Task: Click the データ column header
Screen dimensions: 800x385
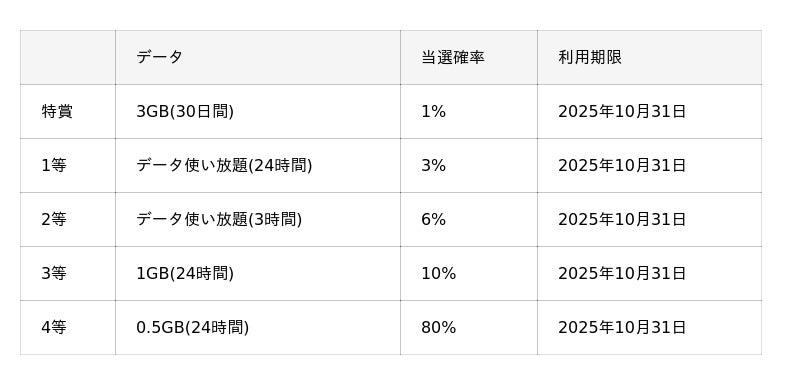Action: tap(159, 57)
